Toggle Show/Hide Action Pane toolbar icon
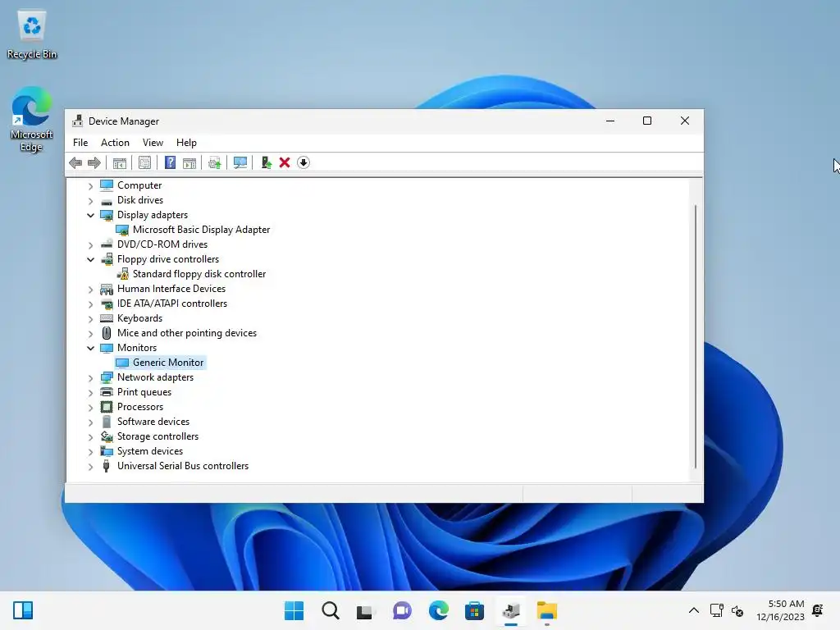This screenshot has width=840, height=630. point(189,163)
